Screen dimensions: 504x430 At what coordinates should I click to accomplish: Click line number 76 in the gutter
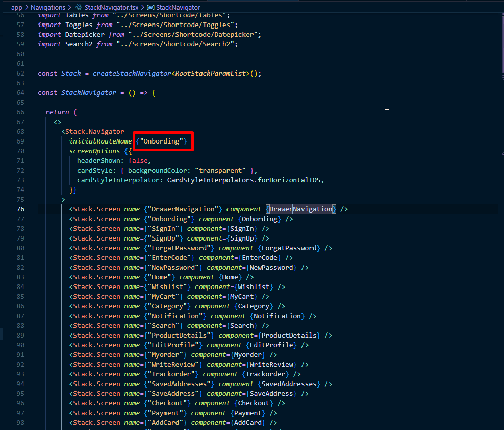coord(20,209)
